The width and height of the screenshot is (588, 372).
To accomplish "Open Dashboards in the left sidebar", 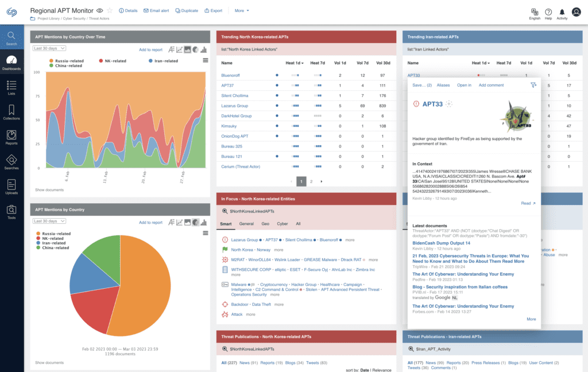I will [x=11, y=63].
